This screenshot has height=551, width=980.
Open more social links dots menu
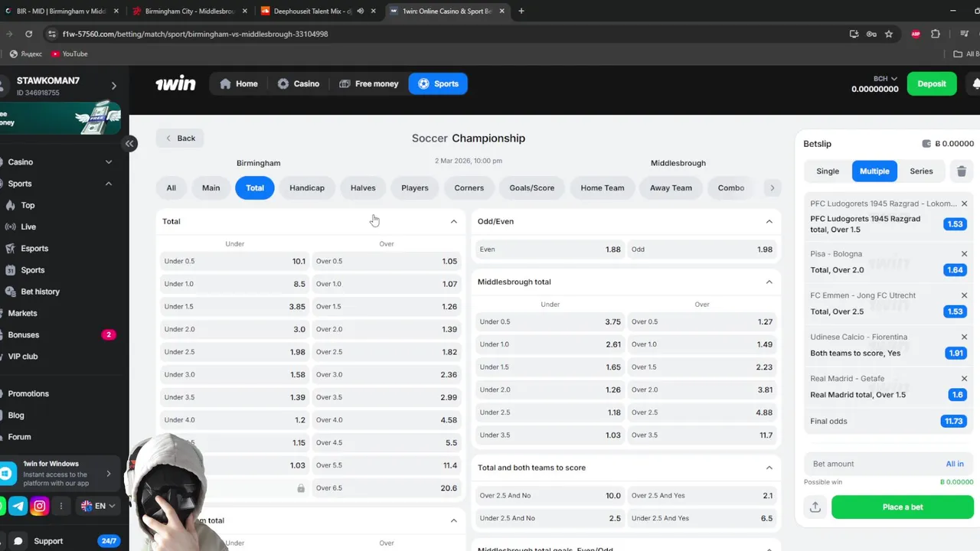tap(61, 506)
